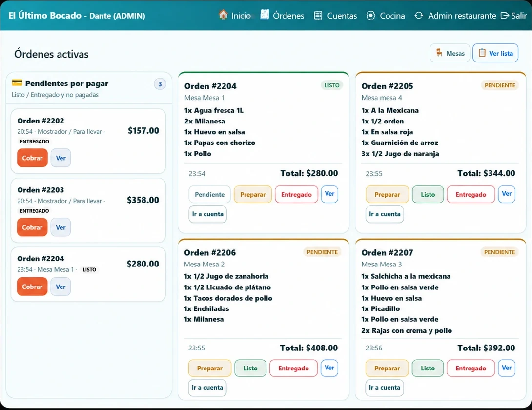This screenshot has height=410, width=532.
Task: Go to cuenta for order #2204
Action: click(x=207, y=214)
